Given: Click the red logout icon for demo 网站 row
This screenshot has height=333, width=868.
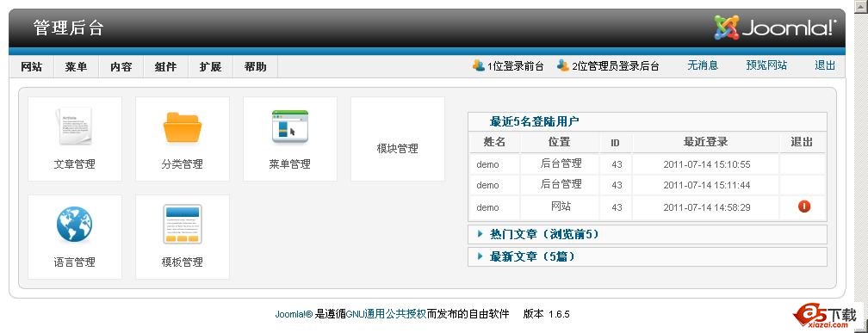Looking at the screenshot, I should click(803, 207).
